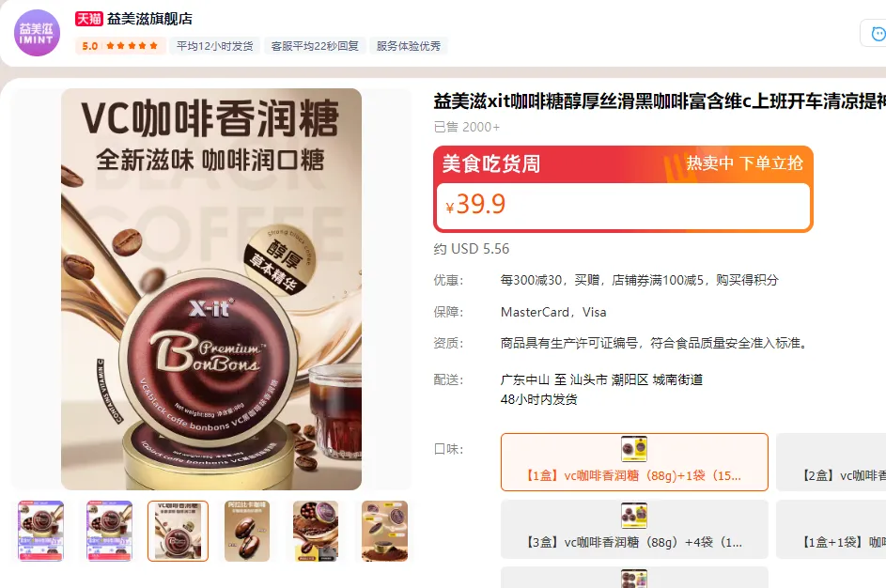886x588 pixels.
Task: Select the fifth thumbnail with coffee powder
Action: (316, 531)
